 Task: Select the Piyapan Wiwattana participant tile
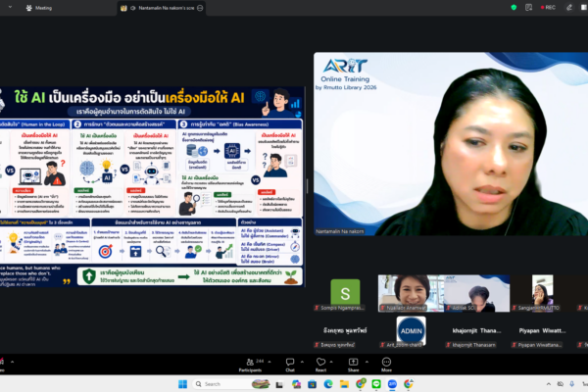click(542, 333)
